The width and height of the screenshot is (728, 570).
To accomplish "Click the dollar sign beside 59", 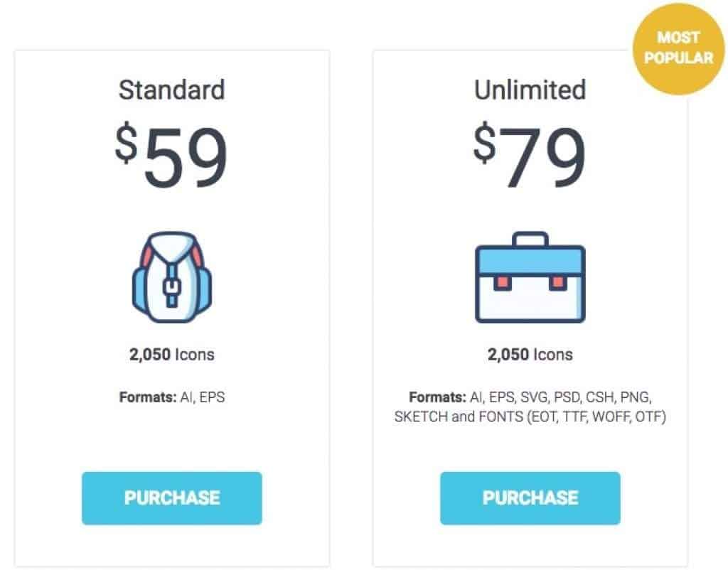I will coord(127,144).
